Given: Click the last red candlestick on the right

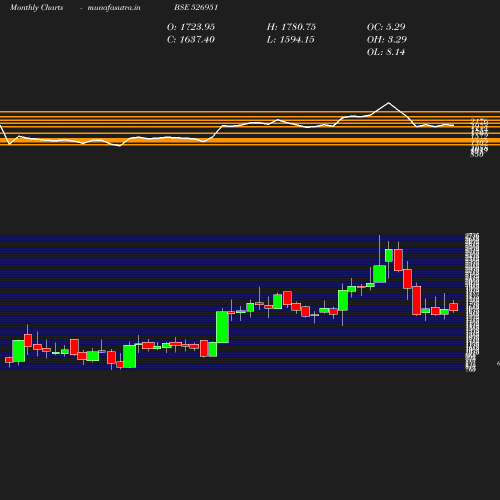Looking at the screenshot, I should (x=453, y=307).
